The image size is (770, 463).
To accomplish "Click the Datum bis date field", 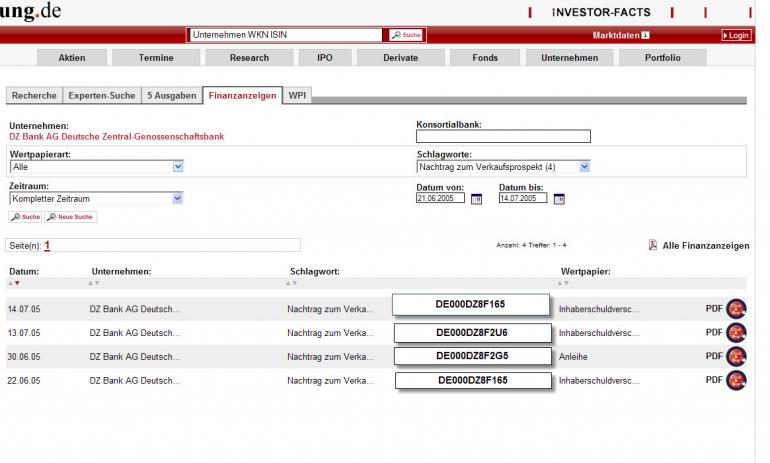I will pyautogui.click(x=523, y=198).
